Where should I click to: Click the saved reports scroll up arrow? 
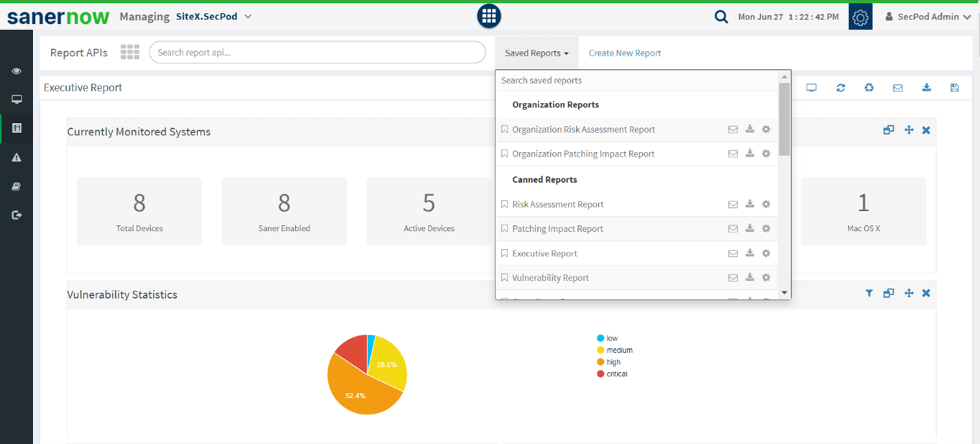click(x=784, y=77)
